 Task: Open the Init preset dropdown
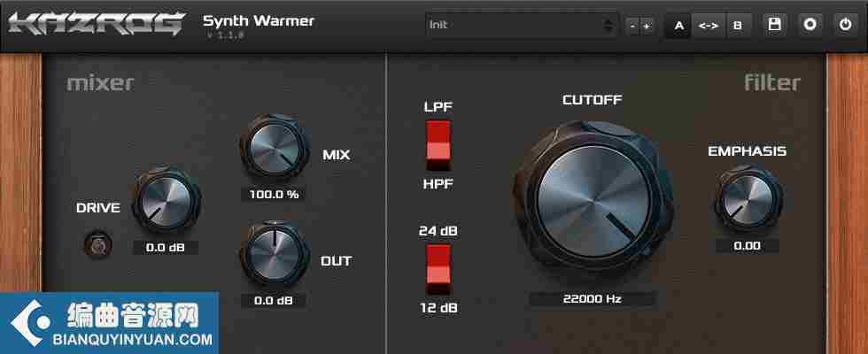point(522,25)
